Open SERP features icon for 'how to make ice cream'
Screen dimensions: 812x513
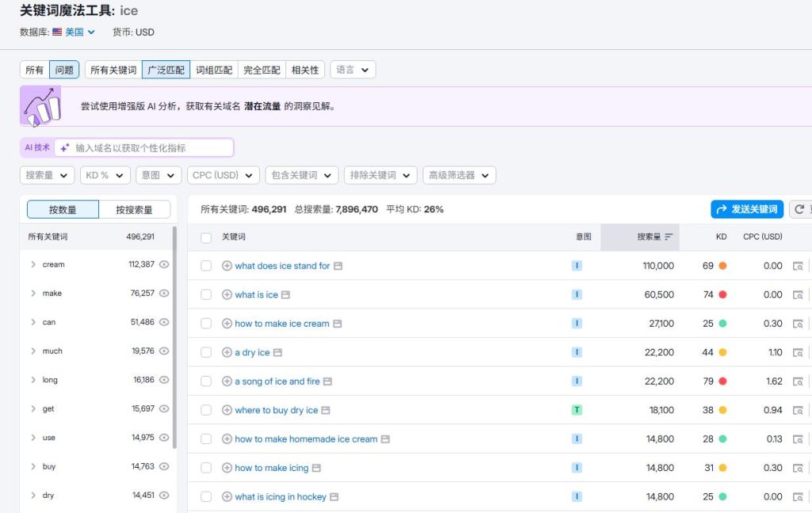[x=338, y=323]
